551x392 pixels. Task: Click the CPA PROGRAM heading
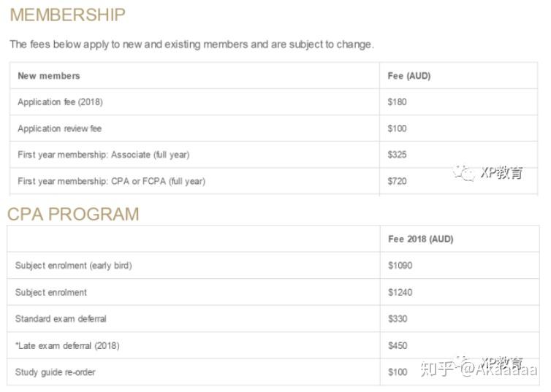click(73, 214)
